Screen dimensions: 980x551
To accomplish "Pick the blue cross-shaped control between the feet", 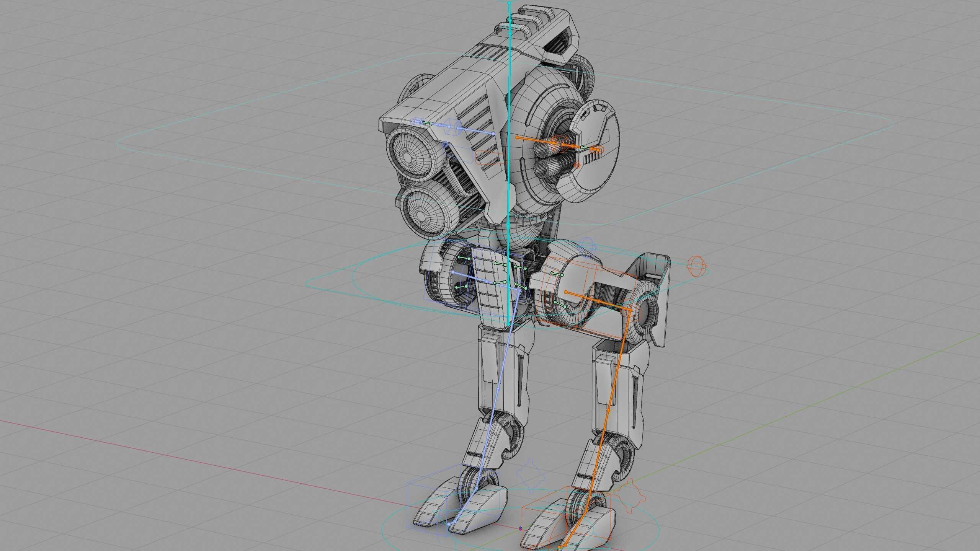I will (531, 475).
